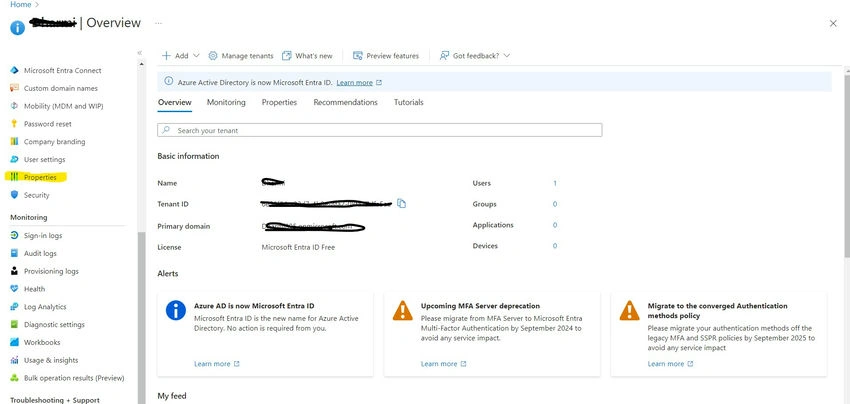Click warning icon on converged Authentication alert
This screenshot has height=404, width=850.
coord(629,311)
